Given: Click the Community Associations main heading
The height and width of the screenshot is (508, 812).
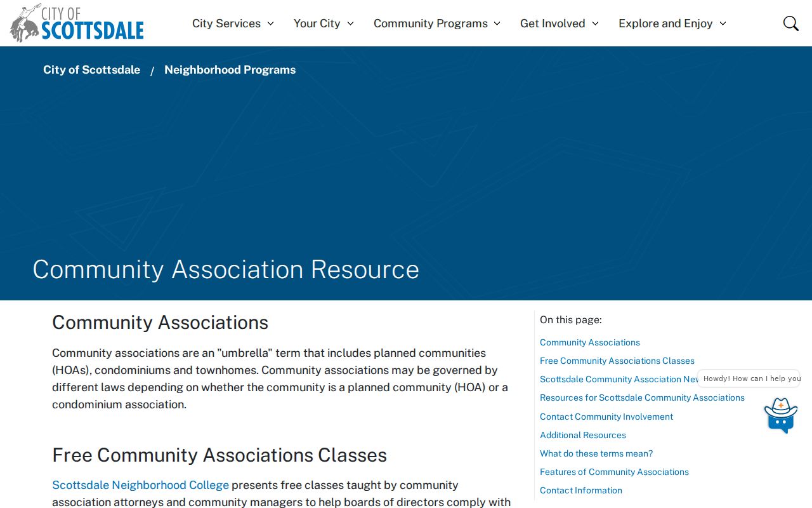Looking at the screenshot, I should click(160, 322).
